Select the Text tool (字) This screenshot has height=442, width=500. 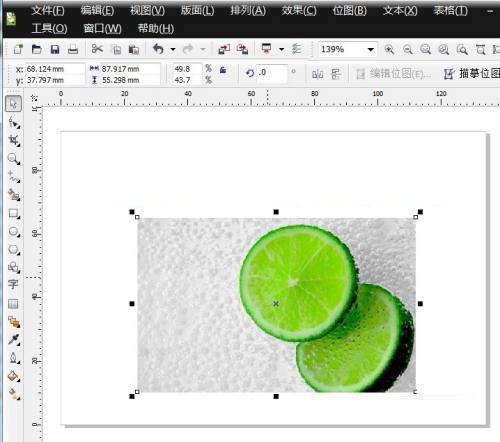click(x=13, y=284)
